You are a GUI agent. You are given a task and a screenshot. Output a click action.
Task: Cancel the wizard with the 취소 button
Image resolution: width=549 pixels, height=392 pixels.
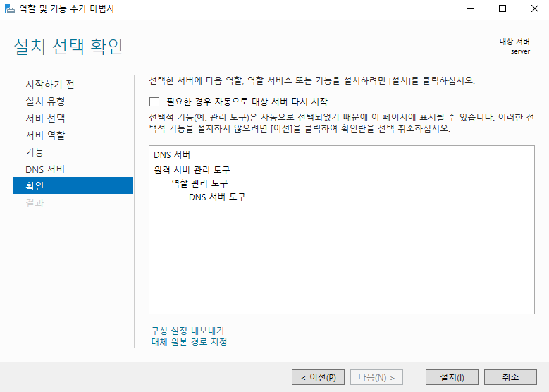510,377
